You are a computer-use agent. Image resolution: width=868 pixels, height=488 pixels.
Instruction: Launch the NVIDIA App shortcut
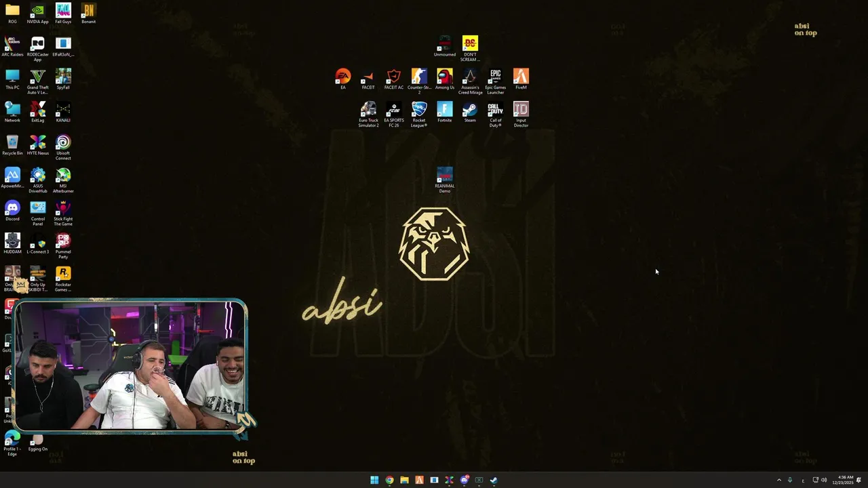[x=37, y=14]
